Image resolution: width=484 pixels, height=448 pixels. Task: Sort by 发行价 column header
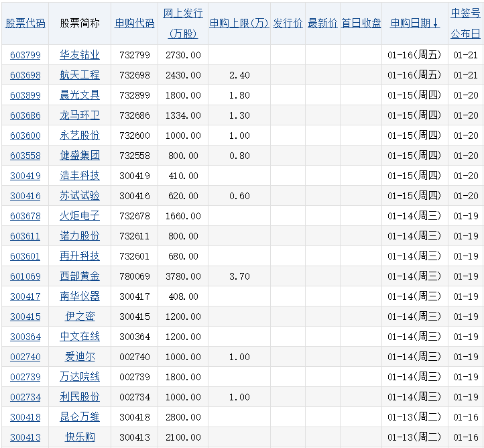[288, 23]
